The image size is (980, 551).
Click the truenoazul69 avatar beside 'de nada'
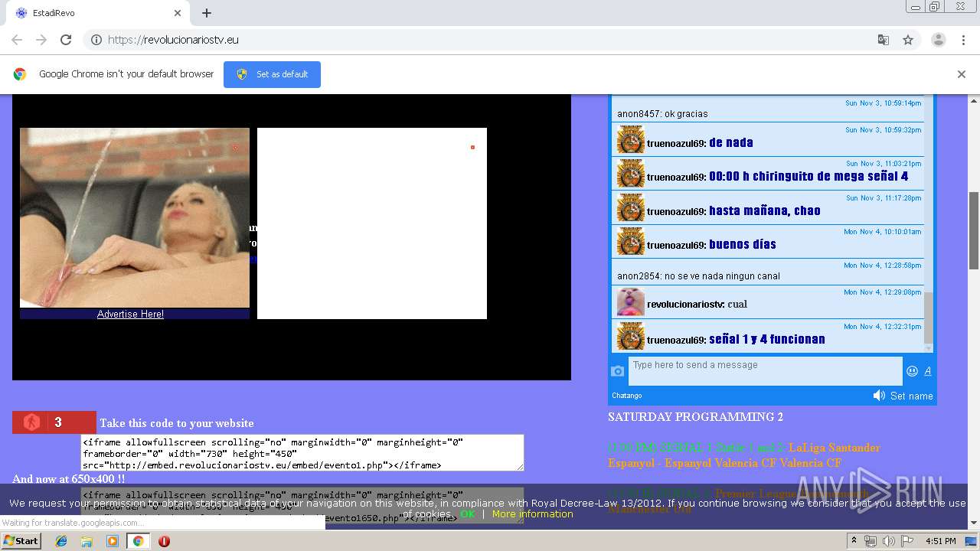[x=631, y=140]
